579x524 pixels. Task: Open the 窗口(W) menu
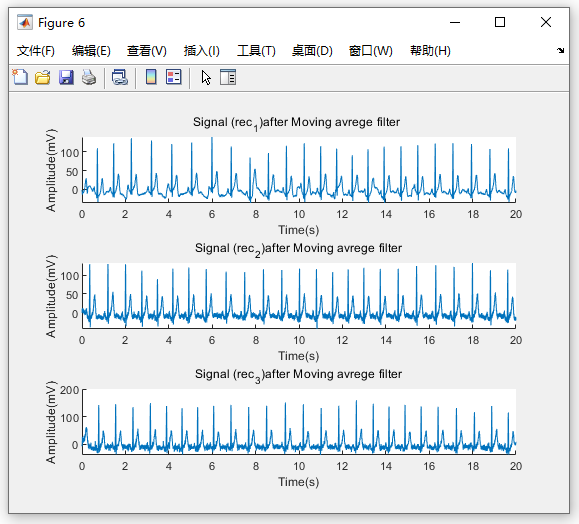coord(370,51)
